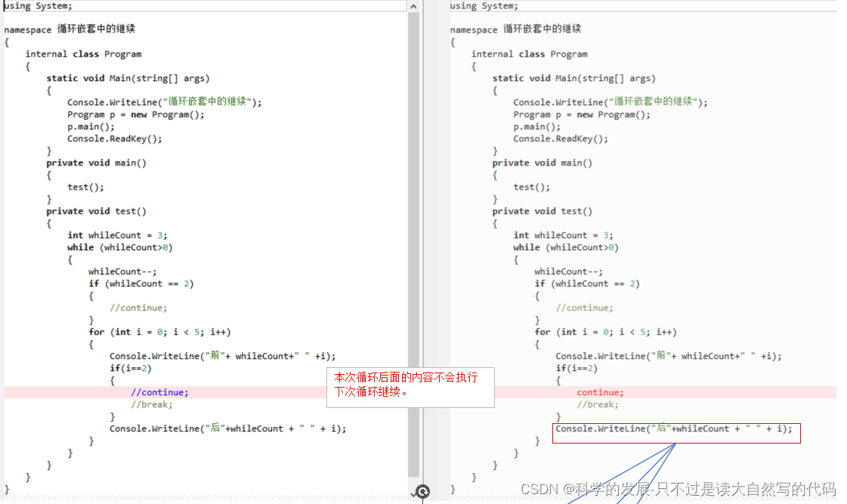Select namespace 循环嵌套中的继续 line in right pane
The image size is (847, 504).
pos(516,29)
